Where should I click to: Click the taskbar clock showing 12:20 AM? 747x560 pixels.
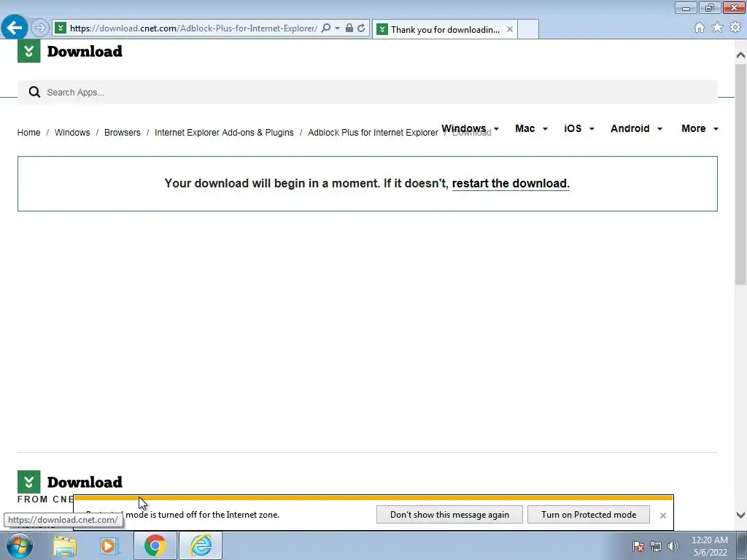[x=709, y=546]
